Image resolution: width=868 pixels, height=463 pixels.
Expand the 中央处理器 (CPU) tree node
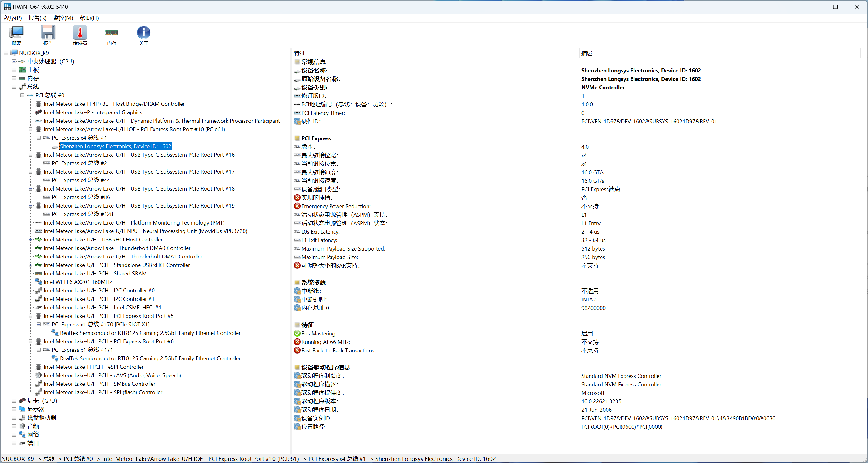coord(14,61)
